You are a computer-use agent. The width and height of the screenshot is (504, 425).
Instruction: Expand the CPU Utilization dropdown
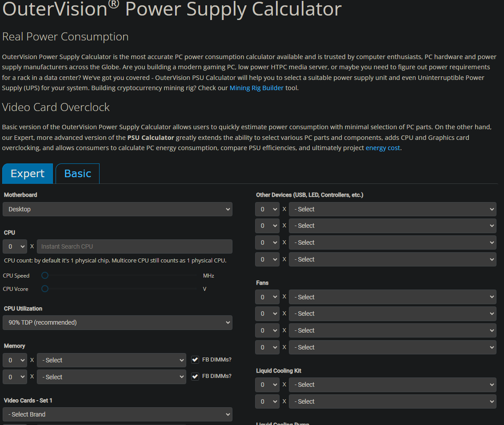[117, 322]
